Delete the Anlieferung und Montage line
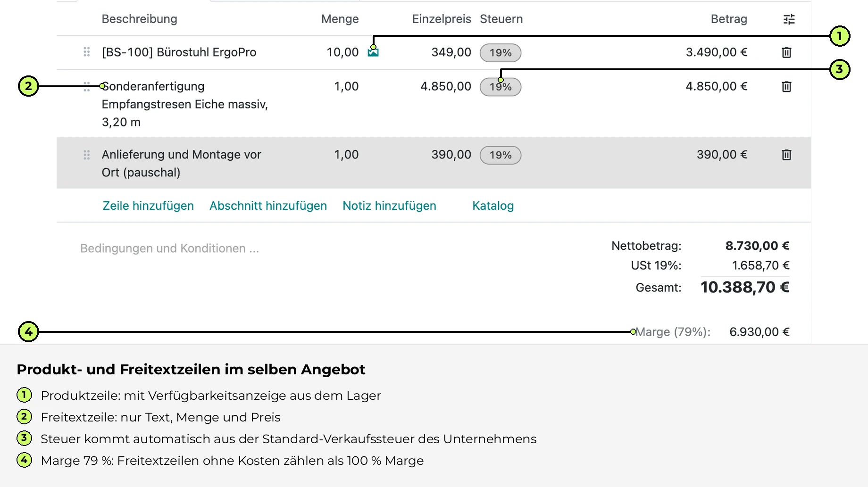The width and height of the screenshot is (868, 487). [786, 155]
